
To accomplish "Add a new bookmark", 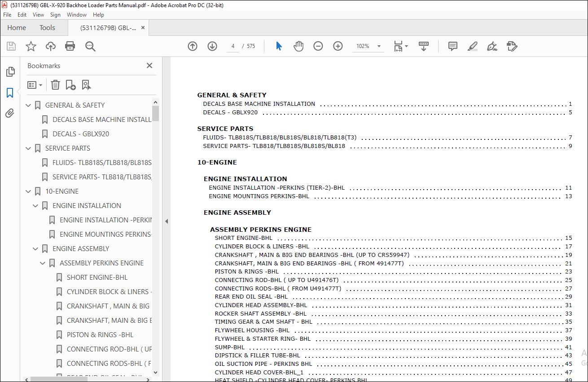I will click(x=70, y=85).
